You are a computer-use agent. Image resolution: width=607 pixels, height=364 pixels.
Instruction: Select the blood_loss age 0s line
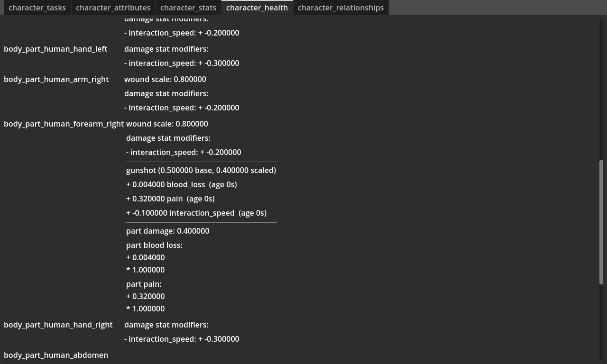[x=181, y=184]
